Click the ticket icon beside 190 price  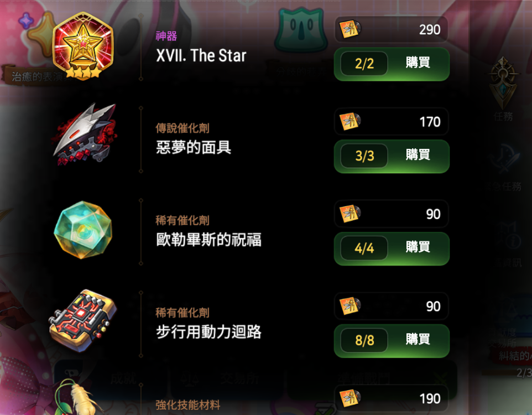350,398
